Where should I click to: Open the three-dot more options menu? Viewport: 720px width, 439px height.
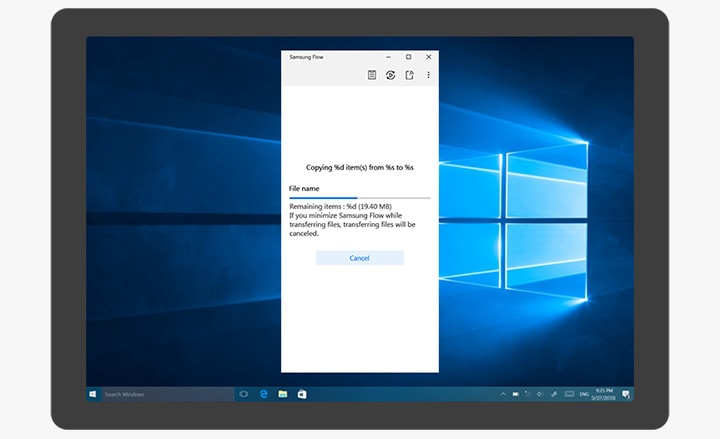[428, 75]
